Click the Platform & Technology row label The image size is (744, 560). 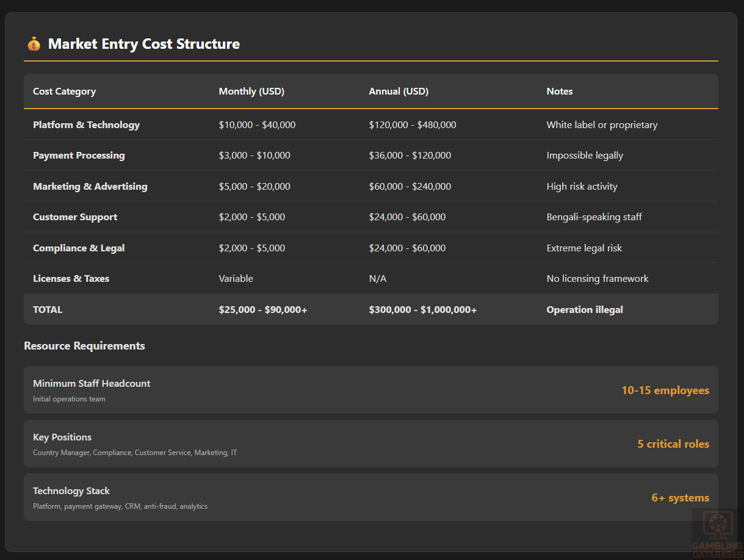(86, 125)
